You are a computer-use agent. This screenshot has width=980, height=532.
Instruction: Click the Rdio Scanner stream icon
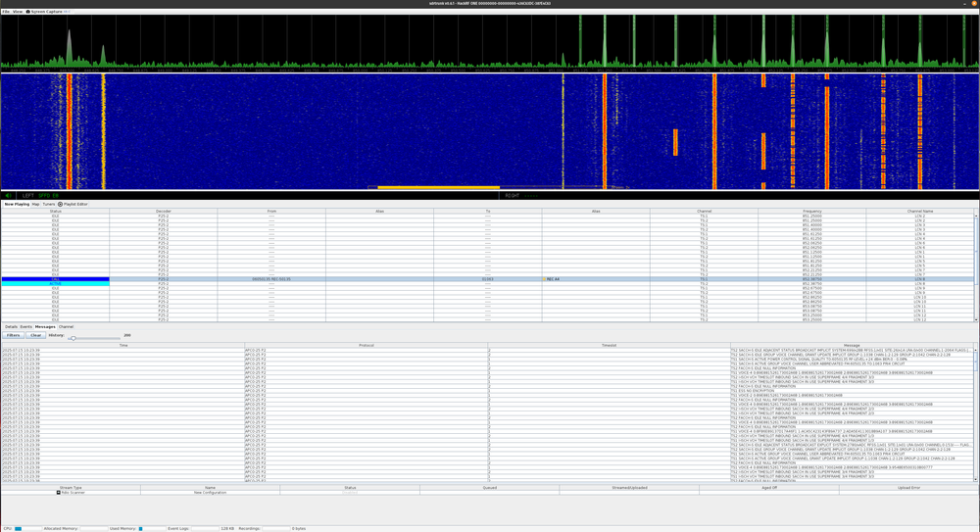click(x=59, y=493)
